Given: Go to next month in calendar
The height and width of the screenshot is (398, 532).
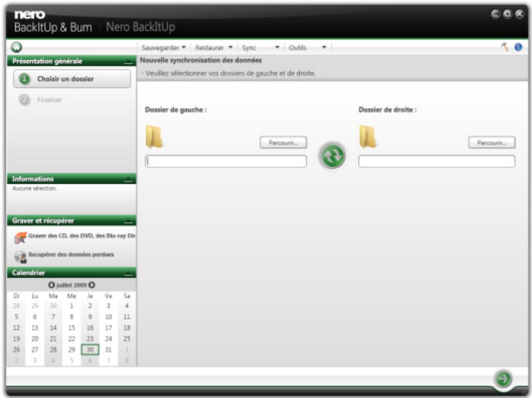Looking at the screenshot, I should (x=92, y=285).
